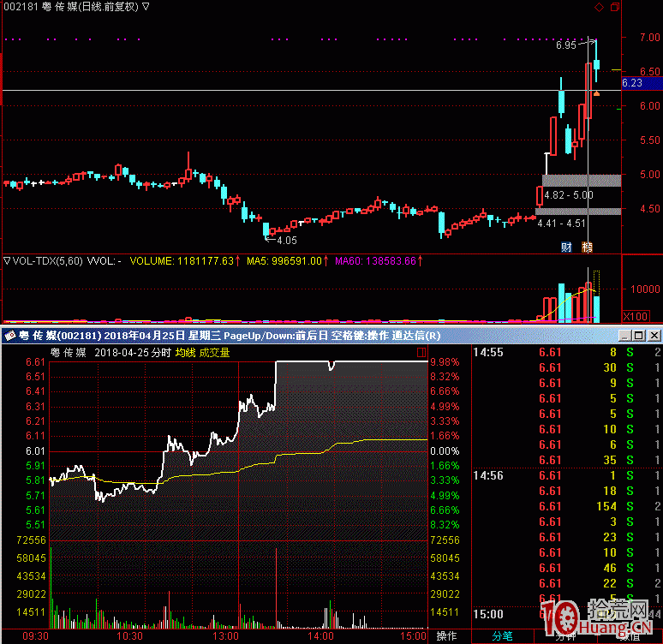Click the orange triangle marker beside the last candle
Image resolution: width=663 pixels, height=644 pixels.
(x=596, y=93)
